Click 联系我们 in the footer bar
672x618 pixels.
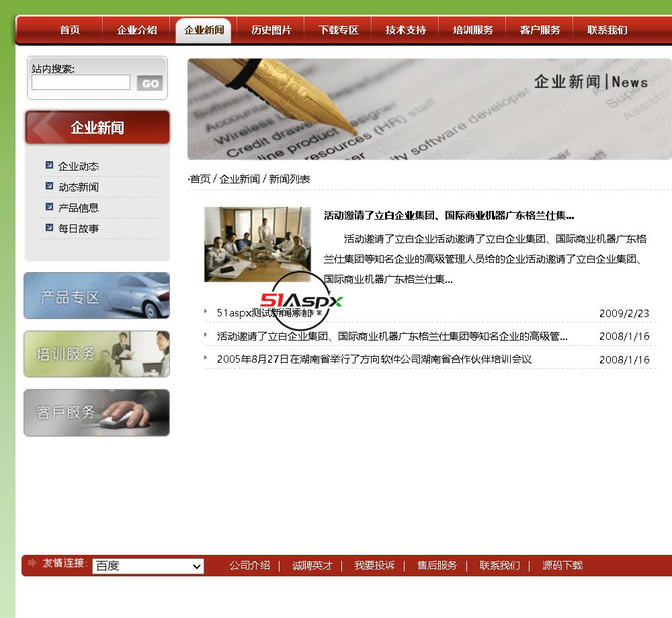(x=500, y=566)
